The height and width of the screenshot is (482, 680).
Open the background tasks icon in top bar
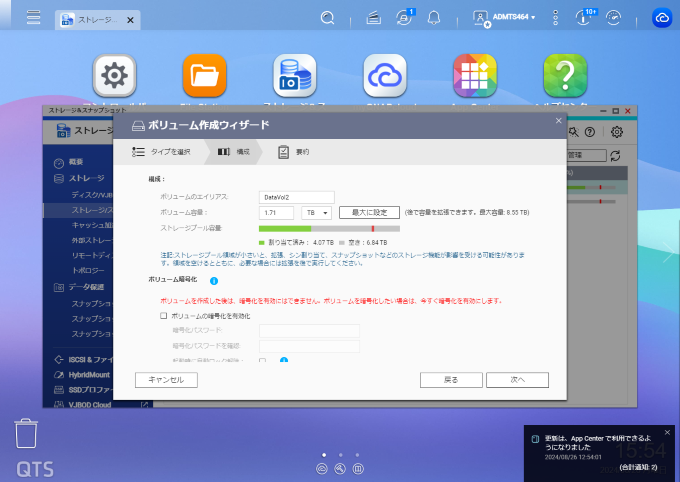373,18
